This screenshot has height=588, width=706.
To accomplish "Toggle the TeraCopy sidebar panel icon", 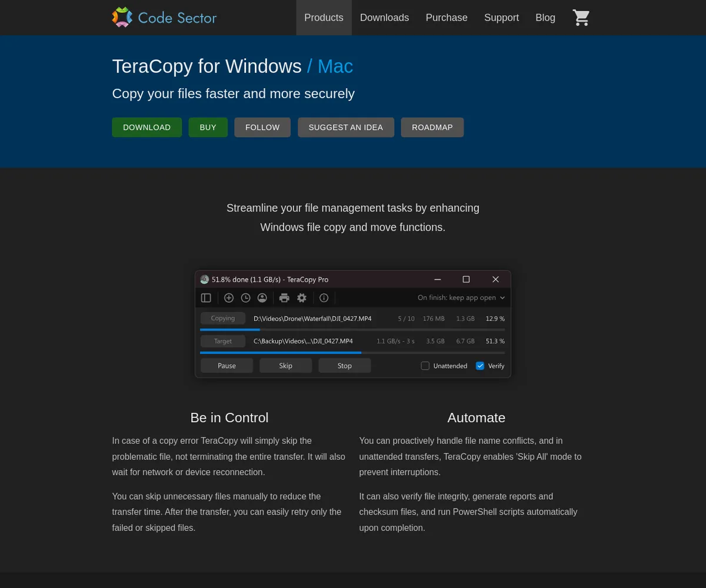I will point(206,298).
